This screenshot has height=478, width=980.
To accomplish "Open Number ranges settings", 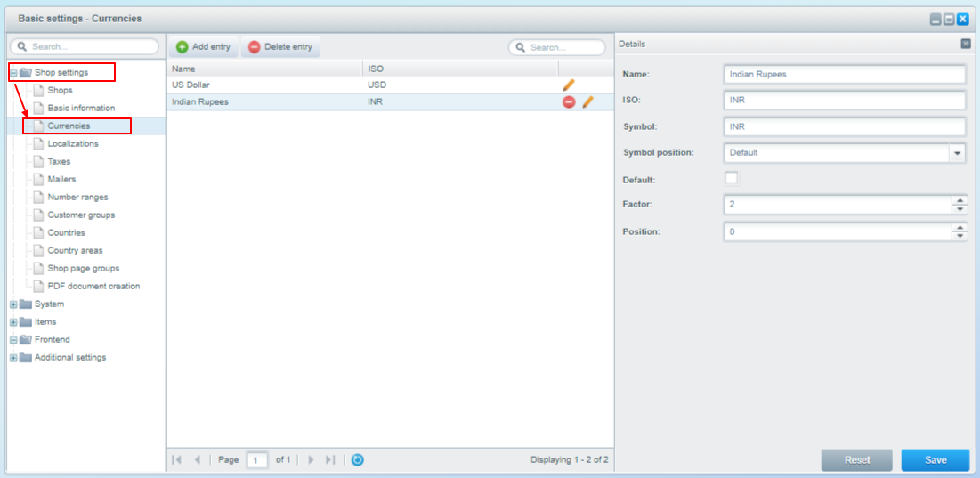I will tap(78, 197).
